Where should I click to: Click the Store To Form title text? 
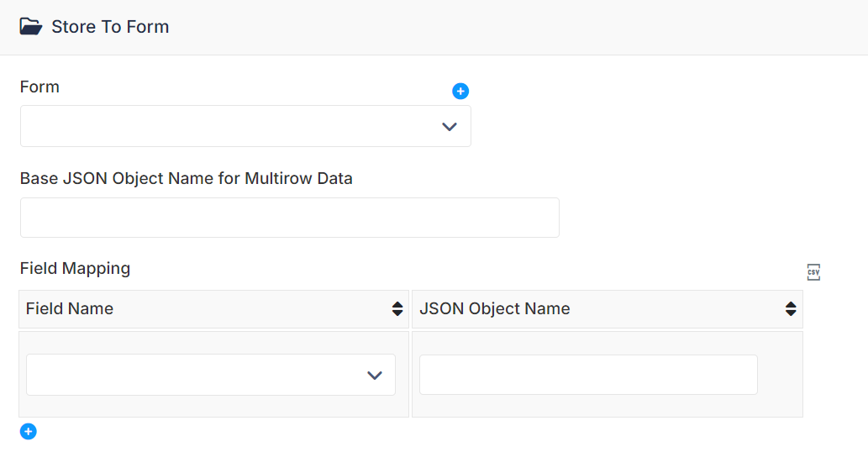point(110,27)
